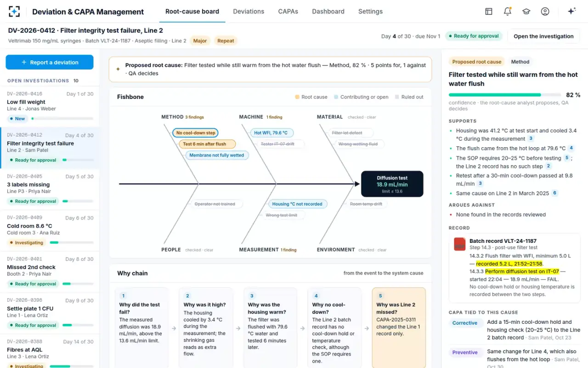The height and width of the screenshot is (368, 588).
Task: Click the Major severity tag
Action: (x=200, y=41)
